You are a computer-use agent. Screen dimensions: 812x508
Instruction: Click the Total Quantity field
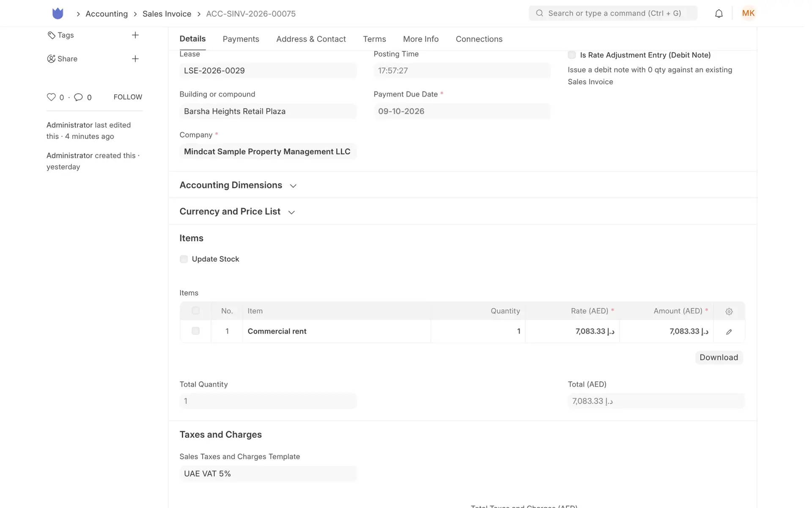click(x=268, y=401)
